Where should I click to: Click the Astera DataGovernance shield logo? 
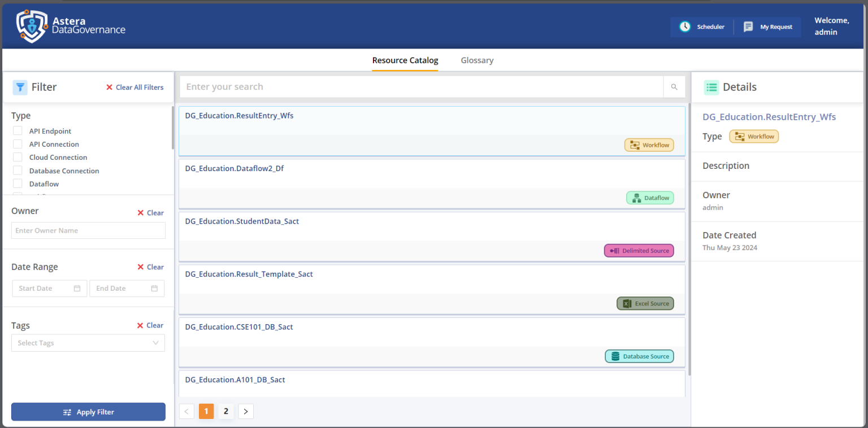pos(32,26)
